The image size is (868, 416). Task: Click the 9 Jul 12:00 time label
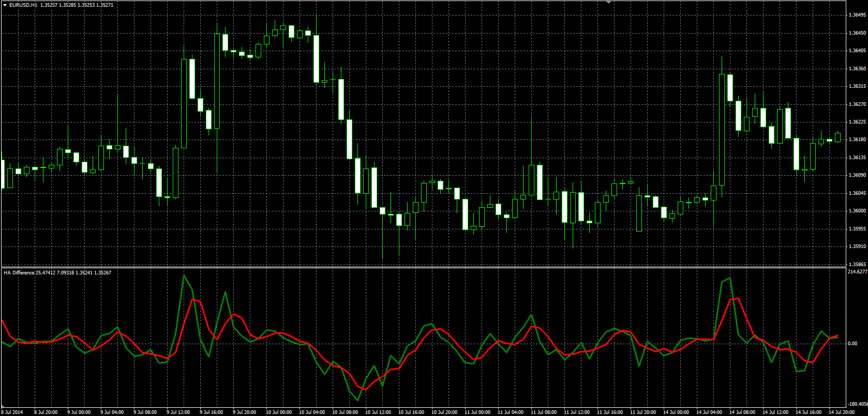(x=178, y=412)
